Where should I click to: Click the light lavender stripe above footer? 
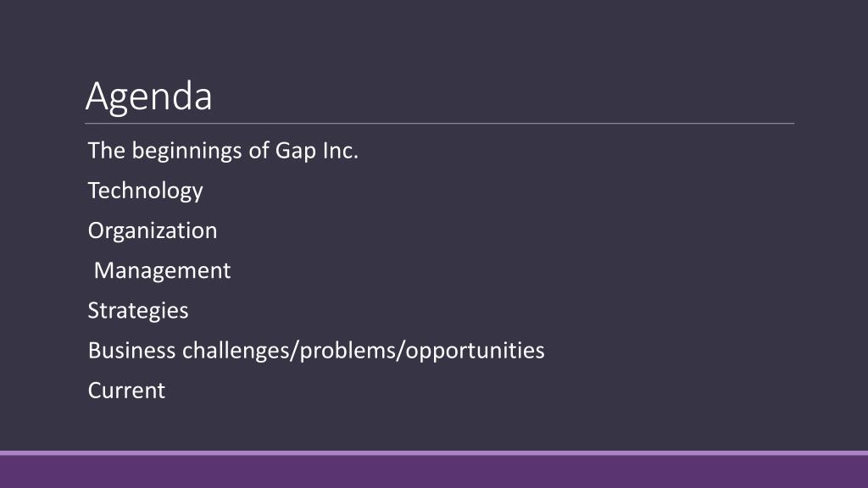[x=434, y=452]
